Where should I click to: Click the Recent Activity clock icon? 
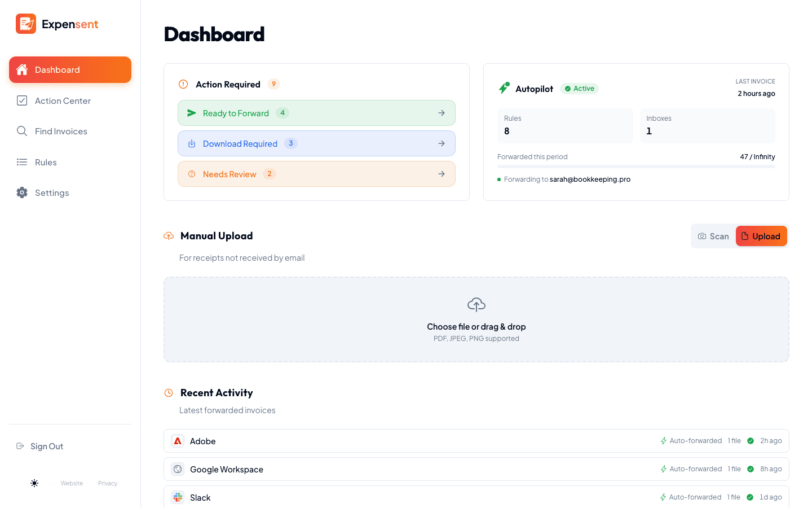pos(168,392)
